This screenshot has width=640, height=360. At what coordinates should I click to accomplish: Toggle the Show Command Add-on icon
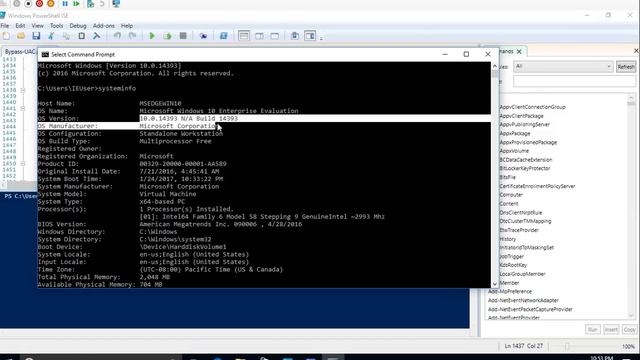tap(310, 36)
